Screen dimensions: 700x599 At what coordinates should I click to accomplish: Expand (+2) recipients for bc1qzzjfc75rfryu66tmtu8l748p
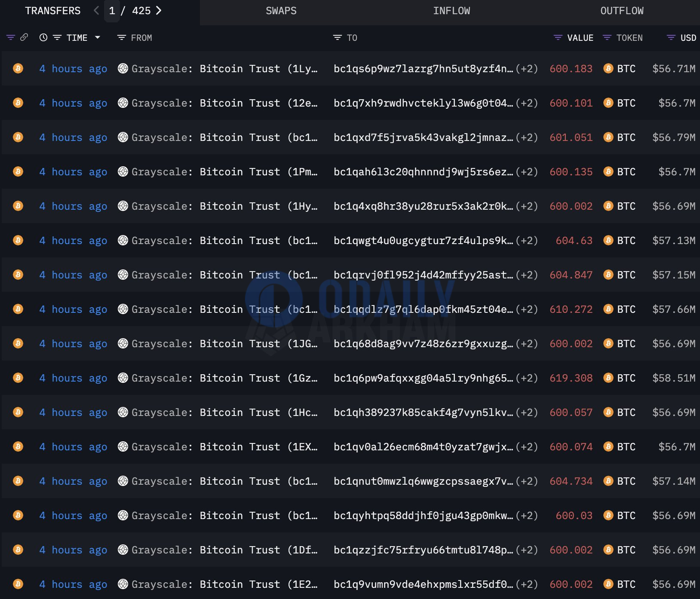point(527,550)
